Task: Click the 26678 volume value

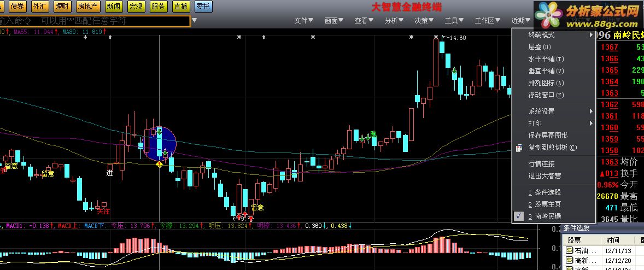Action: click(607, 197)
